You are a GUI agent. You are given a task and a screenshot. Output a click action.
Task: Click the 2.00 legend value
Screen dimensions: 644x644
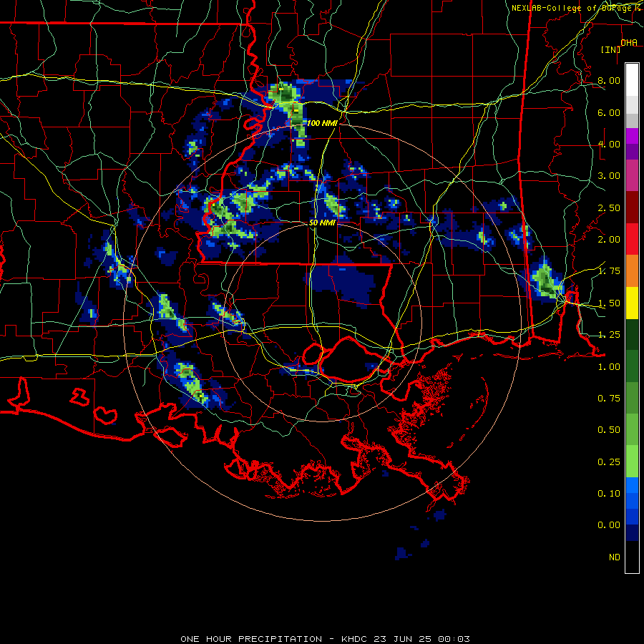609,240
